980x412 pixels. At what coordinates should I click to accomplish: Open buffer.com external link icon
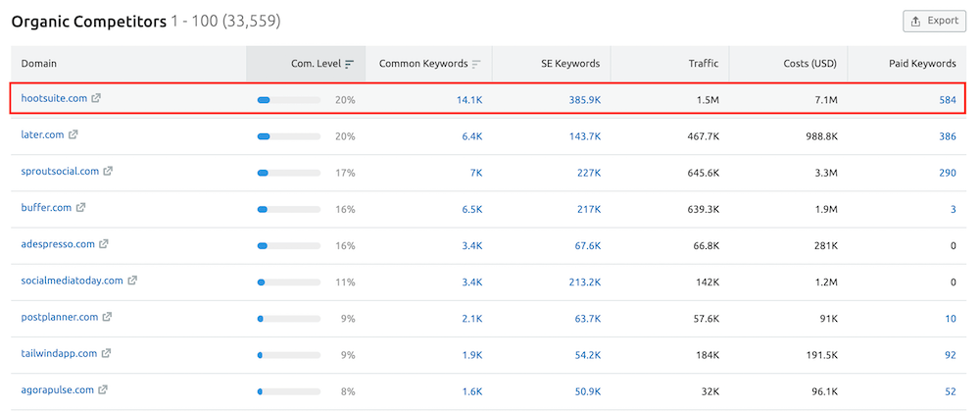[x=81, y=207]
